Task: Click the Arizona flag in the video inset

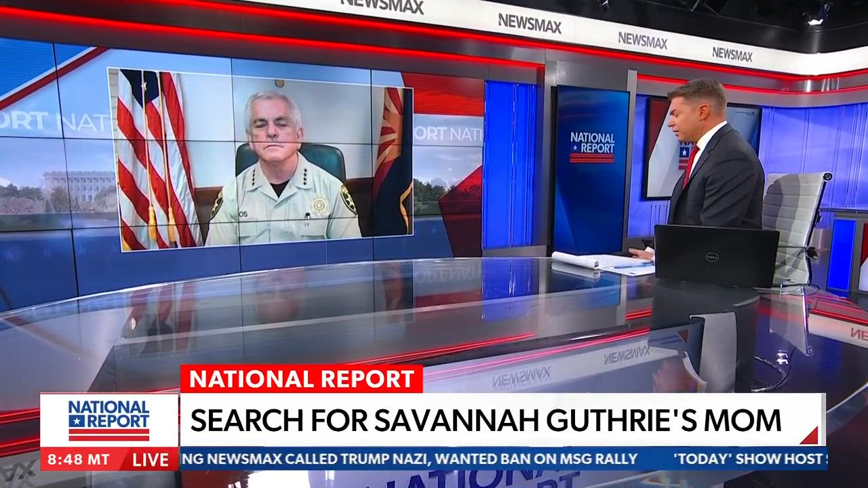Action: pos(393,159)
